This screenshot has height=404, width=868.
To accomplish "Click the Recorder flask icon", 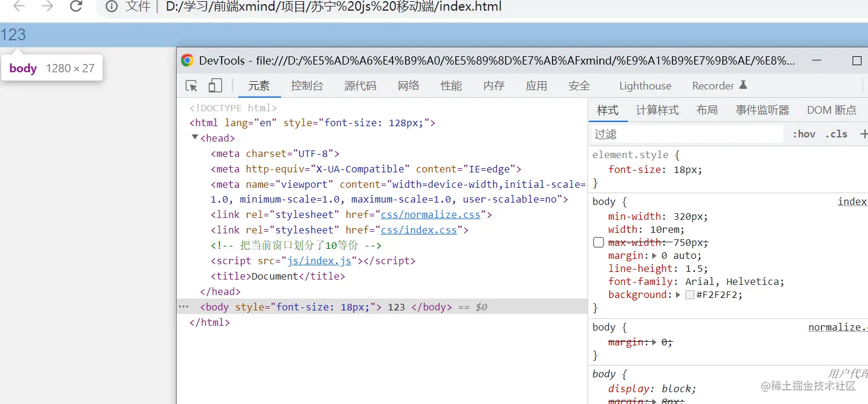I will pyautogui.click(x=743, y=85).
